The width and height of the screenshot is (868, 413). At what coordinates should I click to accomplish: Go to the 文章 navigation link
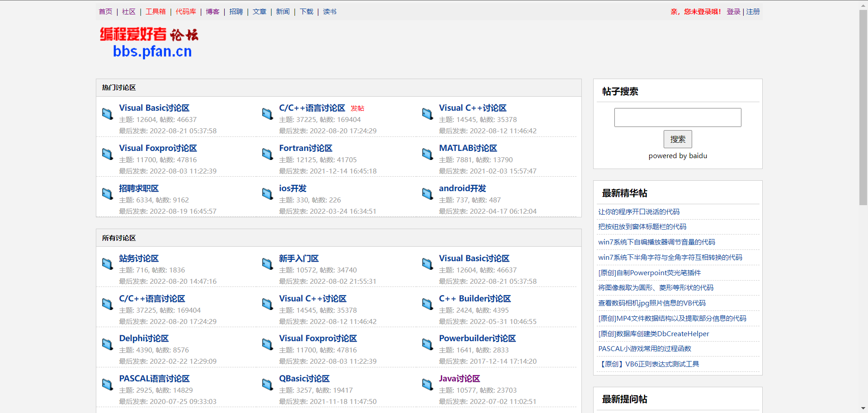pos(259,12)
